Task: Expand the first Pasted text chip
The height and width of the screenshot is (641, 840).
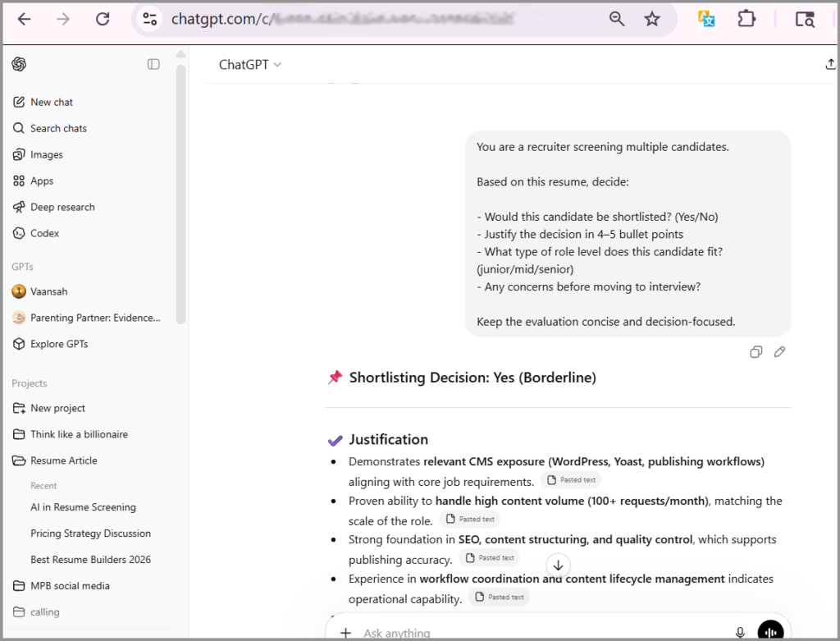Action: click(x=571, y=479)
